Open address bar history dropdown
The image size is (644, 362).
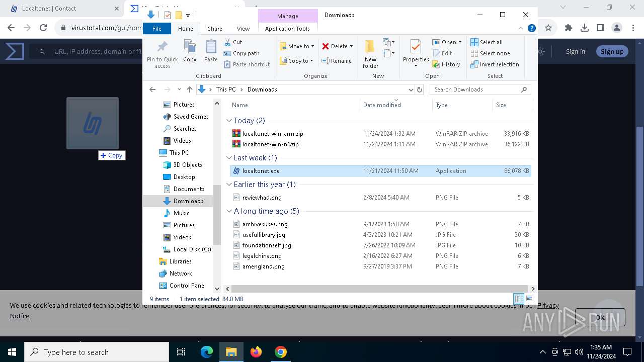point(411,89)
